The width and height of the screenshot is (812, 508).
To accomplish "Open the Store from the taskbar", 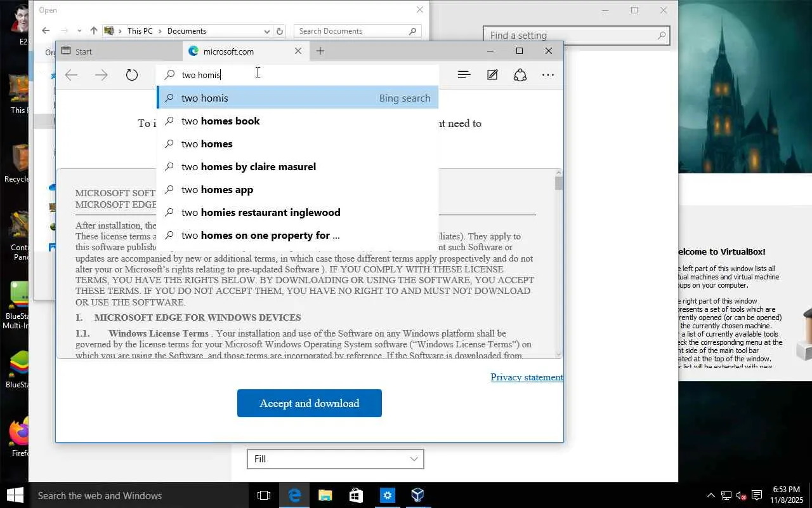I will pos(355,495).
